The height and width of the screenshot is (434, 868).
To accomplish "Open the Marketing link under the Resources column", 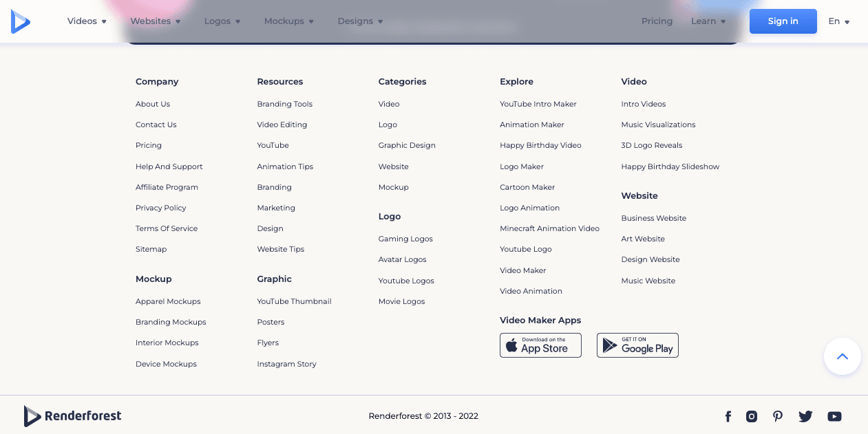I will (x=276, y=208).
